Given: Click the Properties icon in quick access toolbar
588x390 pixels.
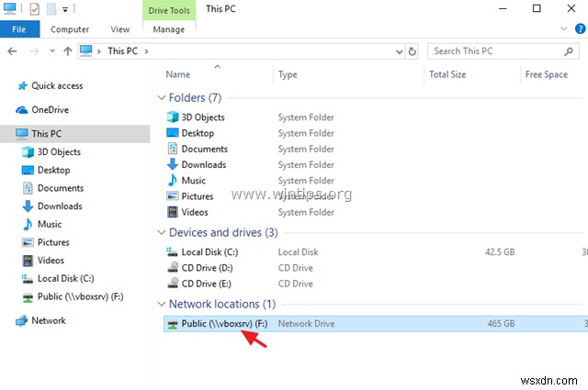Looking at the screenshot, I should coord(35,8).
